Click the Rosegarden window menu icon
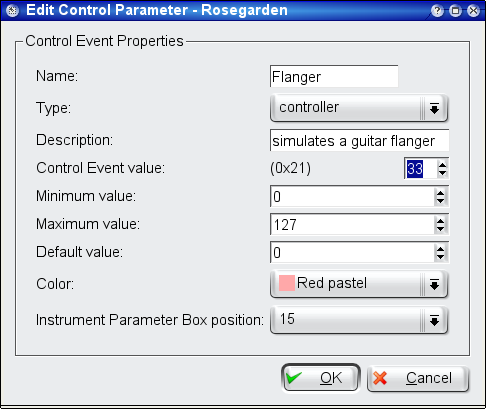The height and width of the screenshot is (409, 486). coord(12,11)
